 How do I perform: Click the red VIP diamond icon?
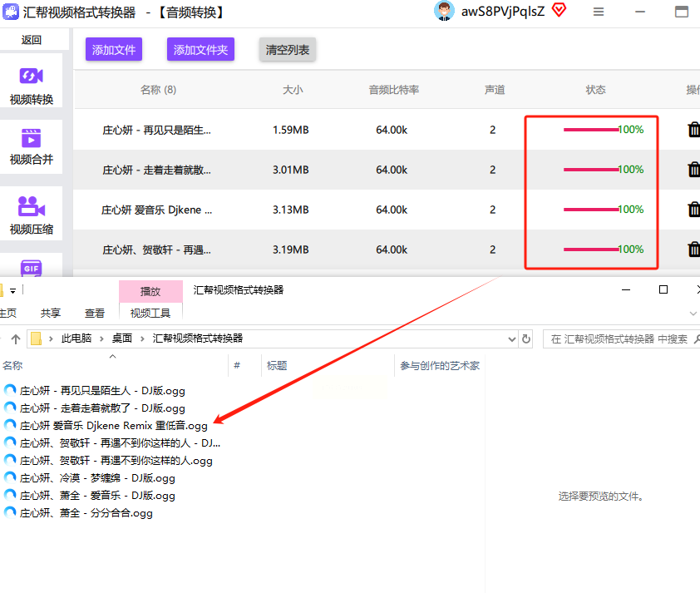[x=559, y=11]
